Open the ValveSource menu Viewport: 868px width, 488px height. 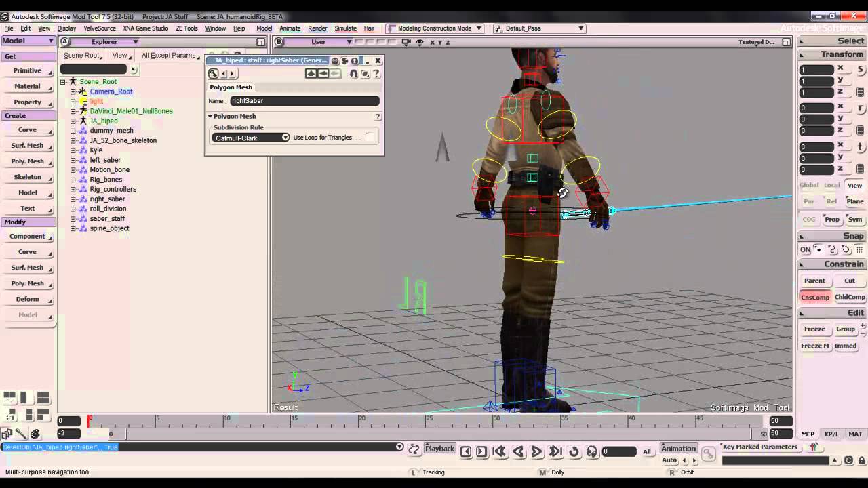[100, 28]
